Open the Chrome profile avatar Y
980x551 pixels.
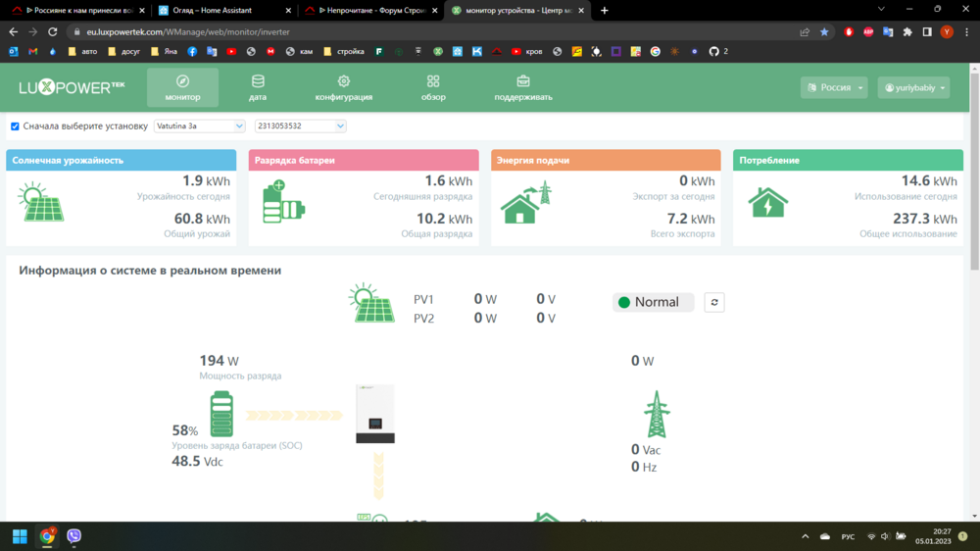[947, 32]
